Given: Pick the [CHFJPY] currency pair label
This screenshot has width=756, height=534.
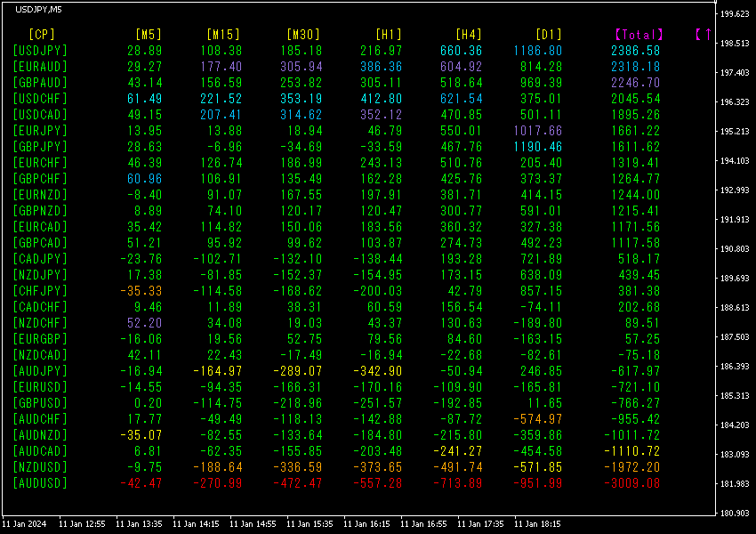Looking at the screenshot, I should tap(40, 291).
